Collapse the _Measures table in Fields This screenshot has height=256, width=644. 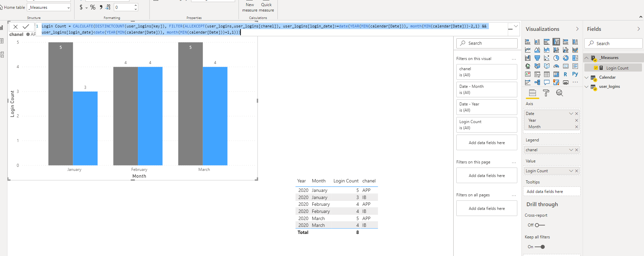587,58
